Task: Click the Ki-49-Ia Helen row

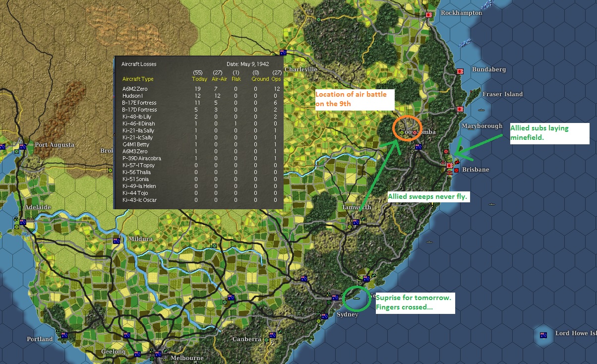Action: (200, 186)
